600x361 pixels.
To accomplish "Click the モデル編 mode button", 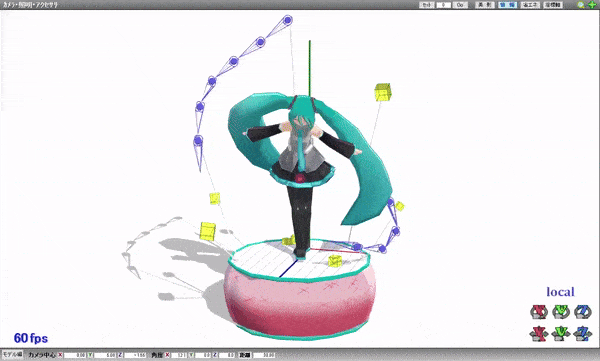I will pyautogui.click(x=13, y=354).
